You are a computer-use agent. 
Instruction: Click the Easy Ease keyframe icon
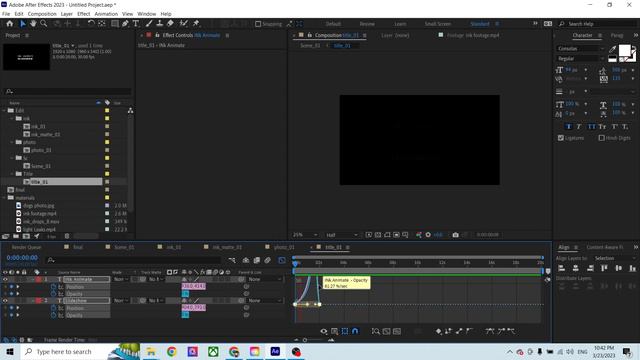coord(489,331)
